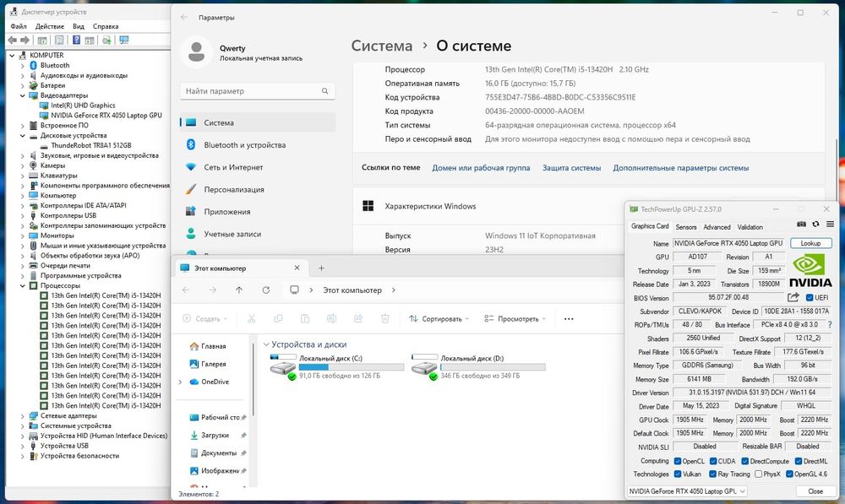Open the Действие menu in Device Manager
This screenshot has width=845, height=504.
[50, 26]
